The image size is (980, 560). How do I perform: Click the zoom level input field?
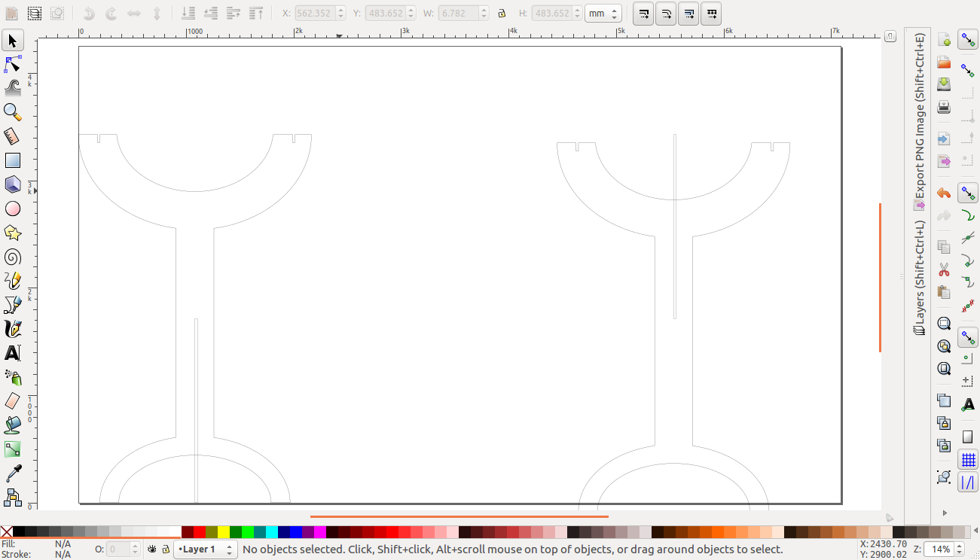(938, 549)
